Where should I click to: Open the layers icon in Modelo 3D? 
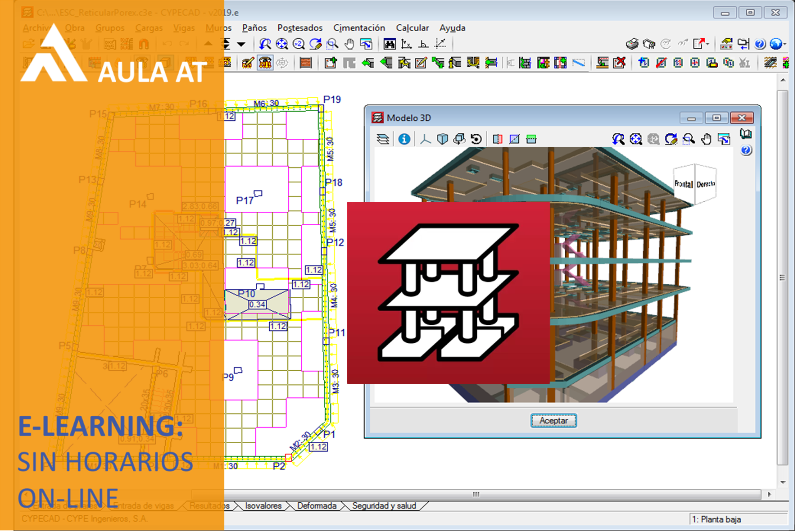pyautogui.click(x=383, y=139)
